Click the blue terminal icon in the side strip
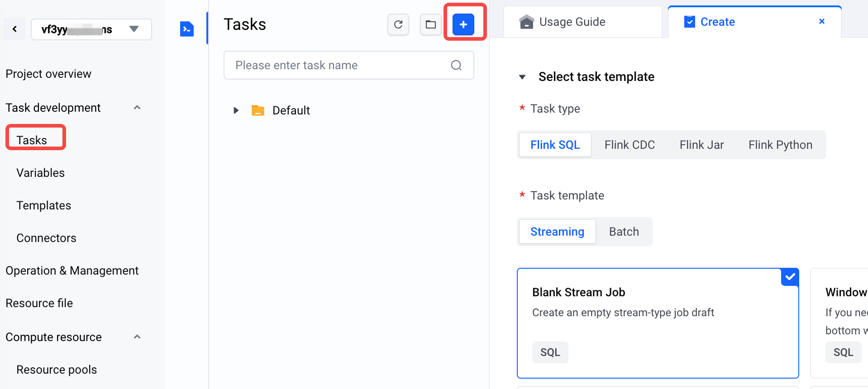Image resolution: width=868 pixels, height=389 pixels. [187, 29]
